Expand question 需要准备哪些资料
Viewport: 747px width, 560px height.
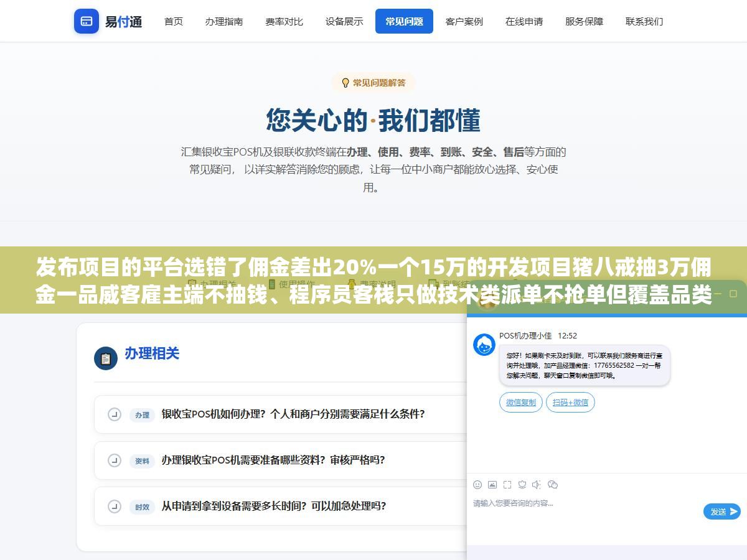coord(280,460)
